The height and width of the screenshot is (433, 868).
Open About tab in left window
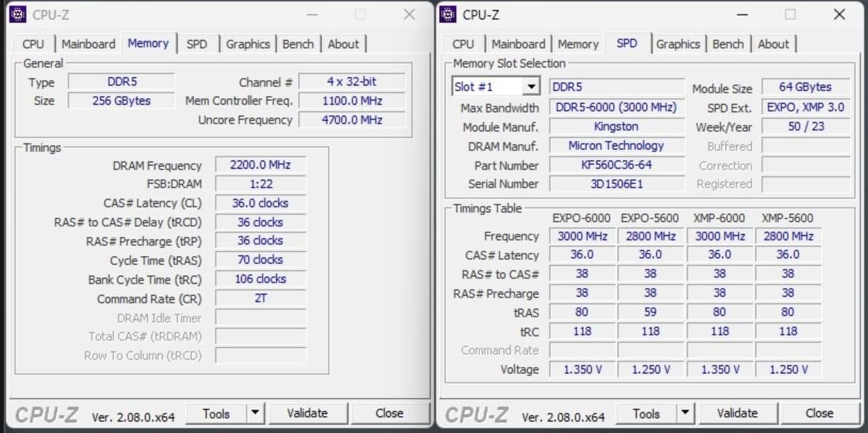point(343,44)
